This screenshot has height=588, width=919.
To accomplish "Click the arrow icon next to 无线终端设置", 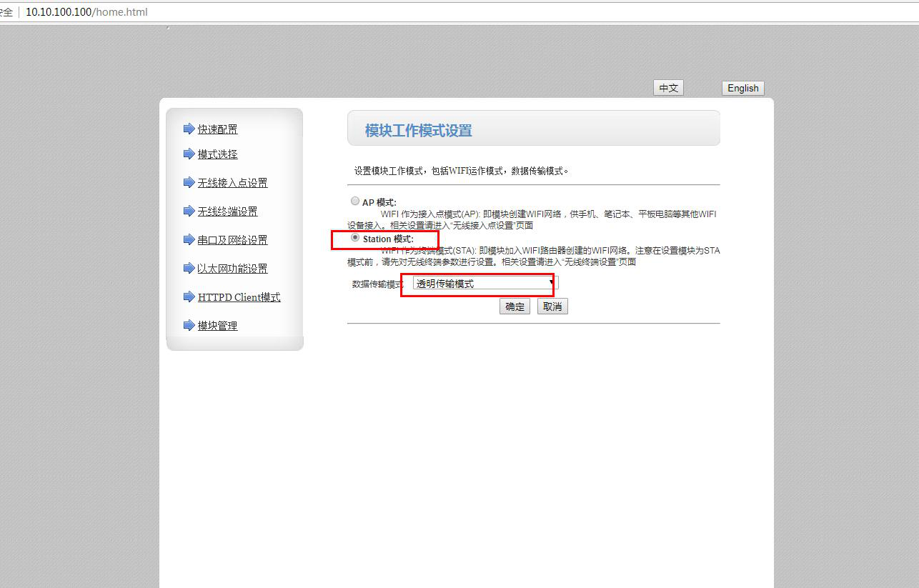I will point(189,211).
